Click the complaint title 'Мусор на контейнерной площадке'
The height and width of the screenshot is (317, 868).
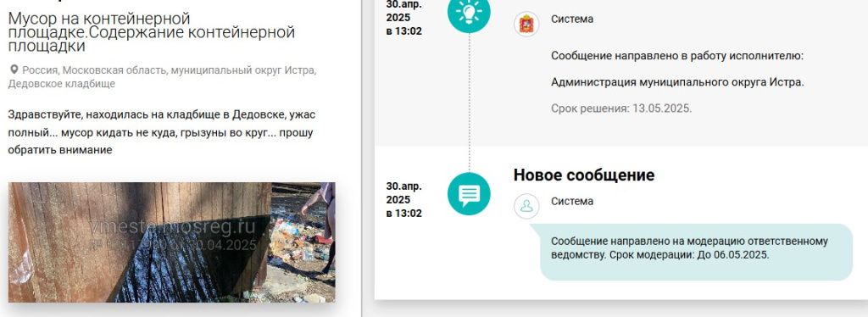pos(151,32)
